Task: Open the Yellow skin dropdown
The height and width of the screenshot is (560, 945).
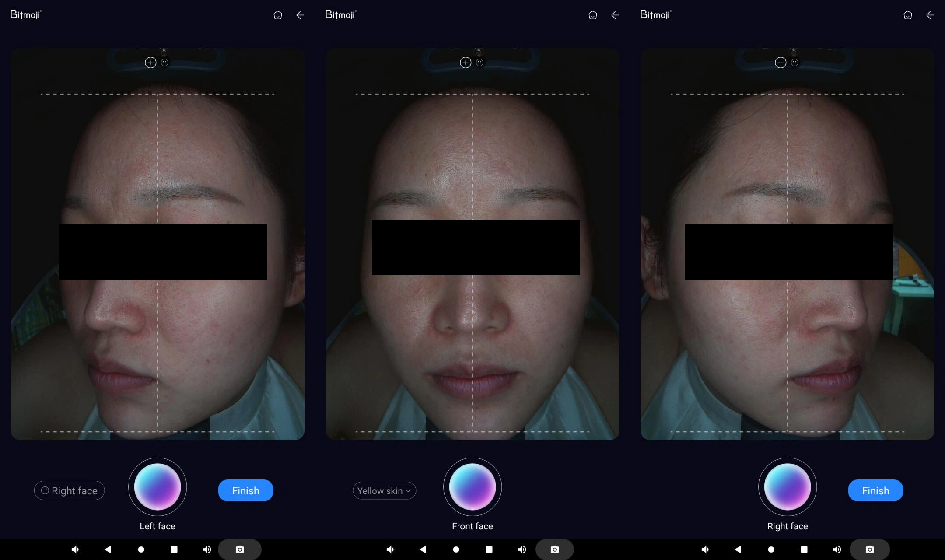Action: point(384,490)
